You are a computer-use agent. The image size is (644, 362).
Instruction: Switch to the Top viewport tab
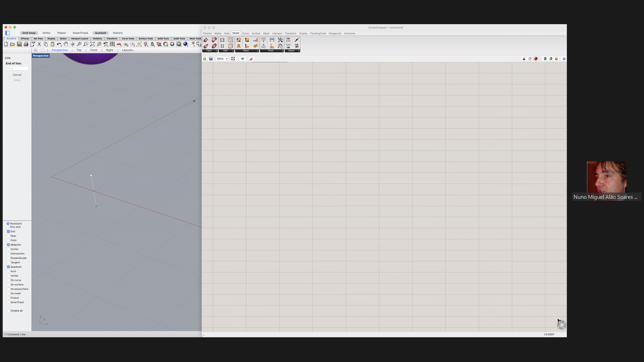pyautogui.click(x=79, y=50)
